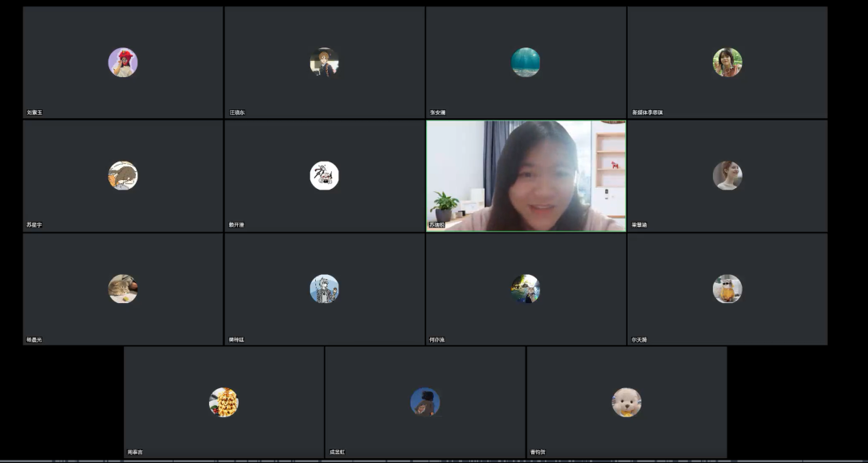Click the teal ocean circle avatar
The width and height of the screenshot is (868, 463).
click(526, 63)
